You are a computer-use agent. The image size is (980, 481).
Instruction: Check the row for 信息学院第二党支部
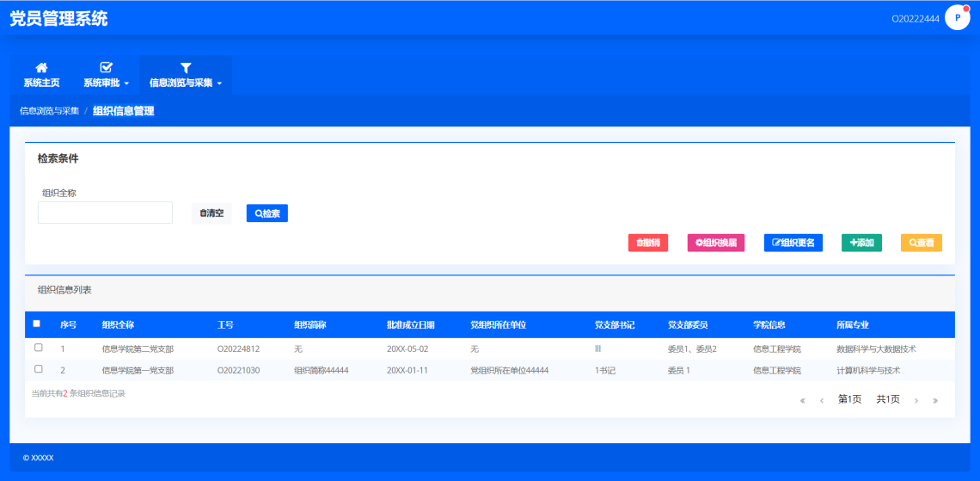38,347
